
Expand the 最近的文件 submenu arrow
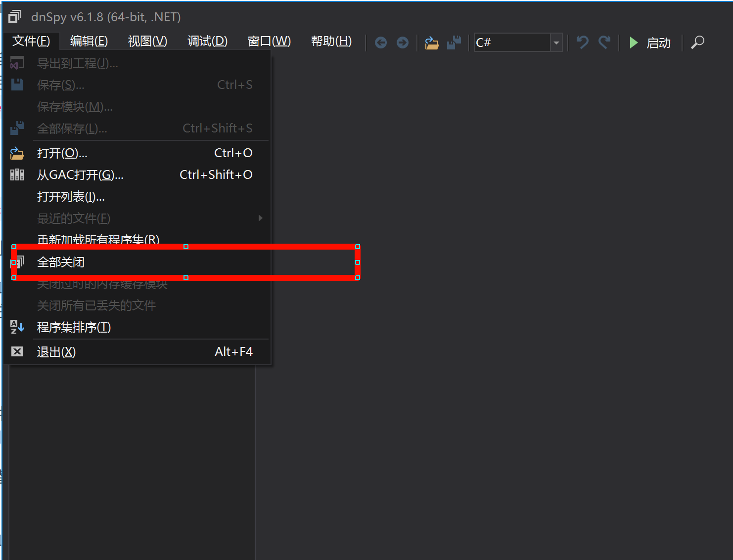click(x=260, y=218)
